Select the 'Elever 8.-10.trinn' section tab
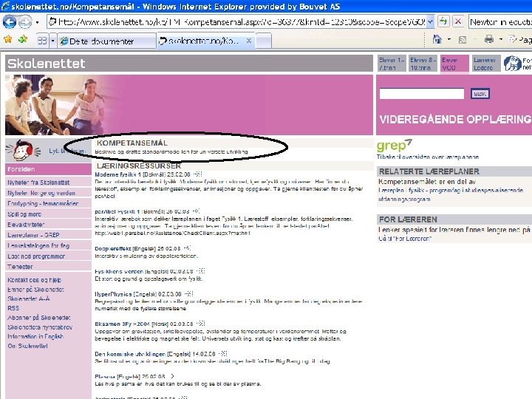The height and width of the screenshot is (399, 532). pyautogui.click(x=423, y=64)
